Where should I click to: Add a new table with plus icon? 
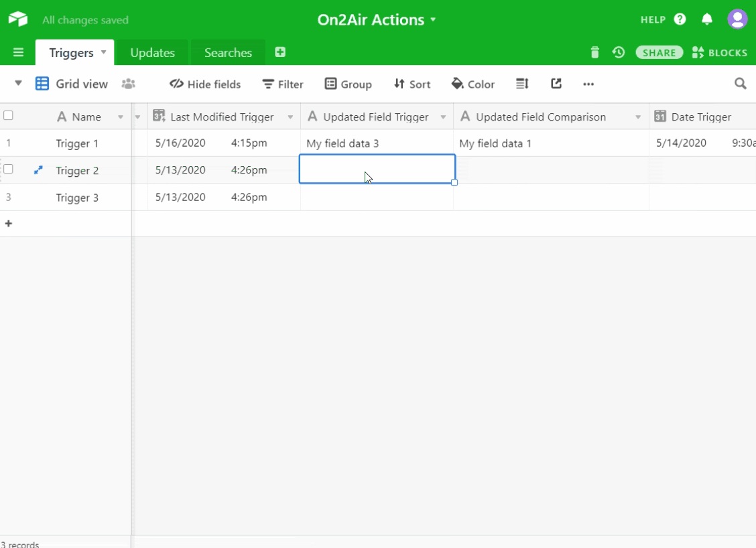(280, 52)
